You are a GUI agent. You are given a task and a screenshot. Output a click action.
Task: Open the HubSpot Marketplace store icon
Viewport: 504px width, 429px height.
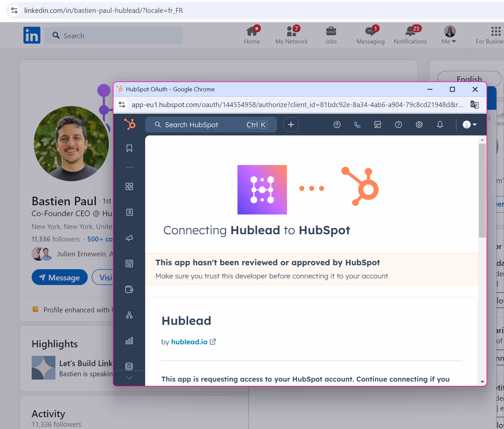pos(377,125)
